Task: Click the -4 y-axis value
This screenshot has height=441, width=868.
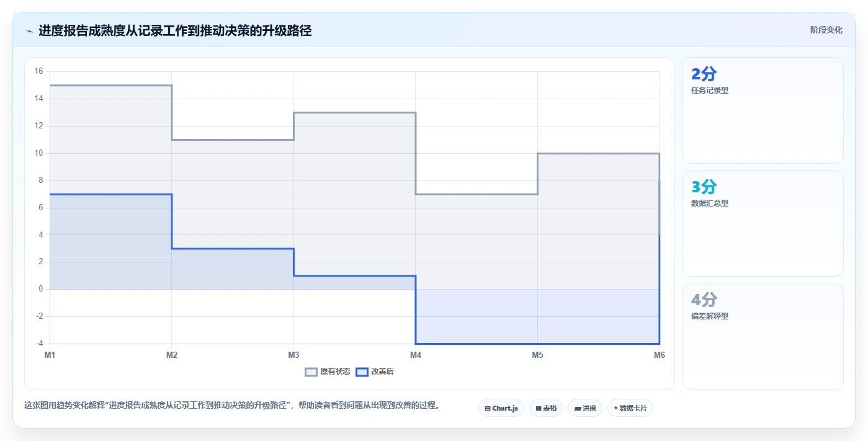Action: [x=40, y=344]
